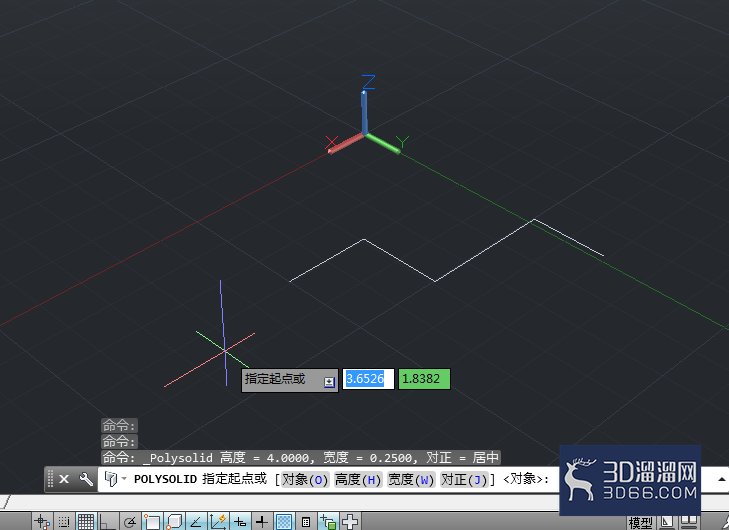Click the blue Z axis of UCS icon
This screenshot has width=729, height=530.
364,113
